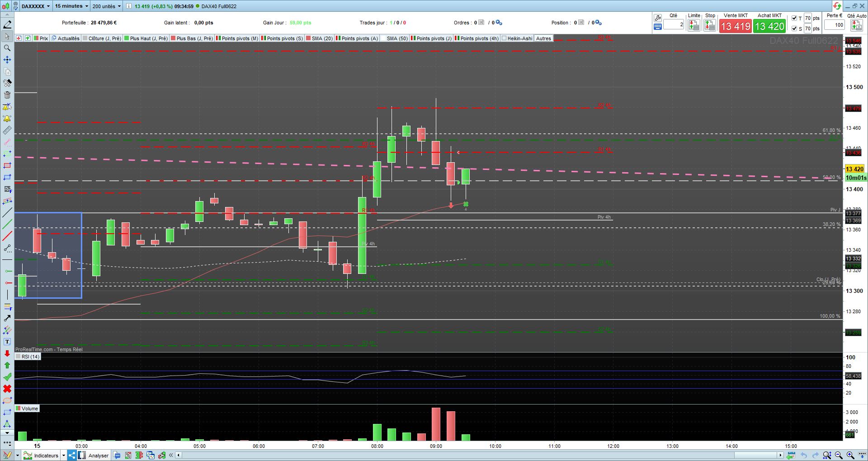Screen dimensions: 868x461
Task: Open the ringing bell alerts icon
Action: 7,118
